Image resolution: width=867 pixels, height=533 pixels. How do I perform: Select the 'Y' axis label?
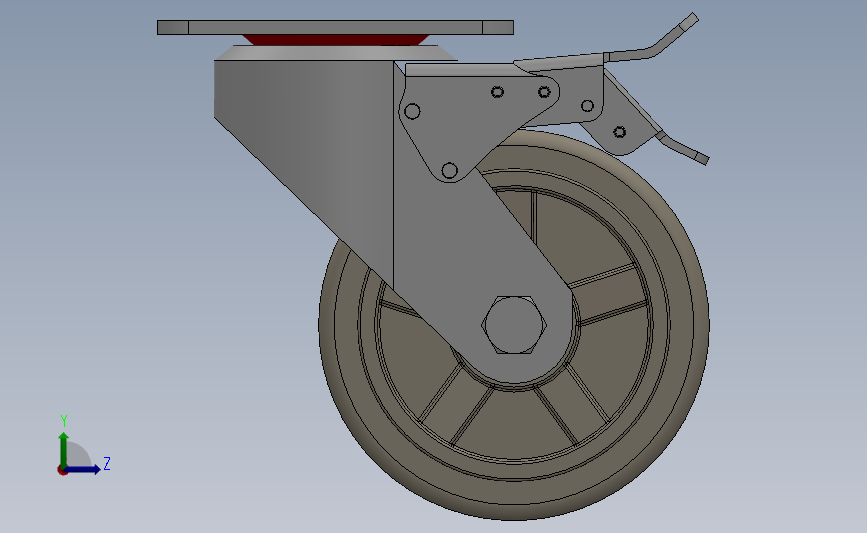point(64,421)
